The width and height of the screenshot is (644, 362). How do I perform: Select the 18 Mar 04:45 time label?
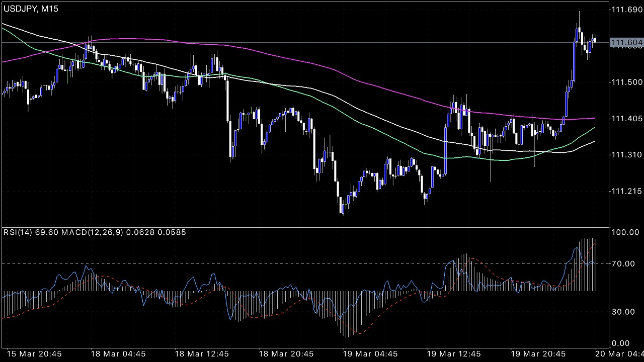118,354
